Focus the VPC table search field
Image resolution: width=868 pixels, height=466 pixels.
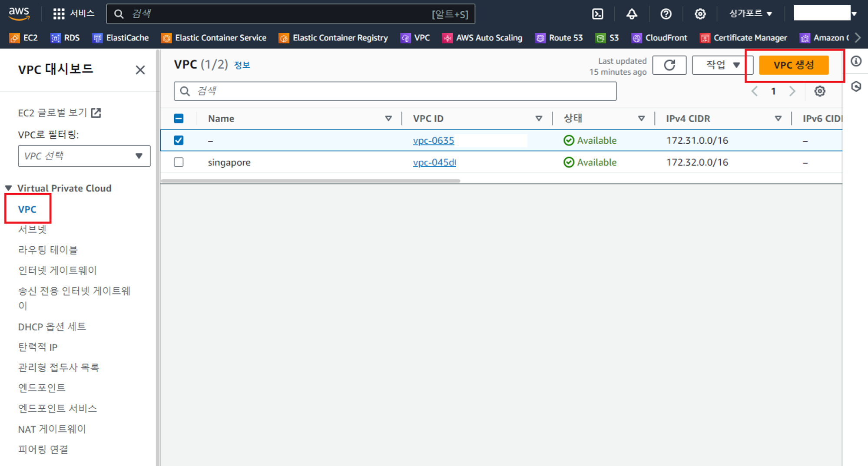click(x=395, y=91)
